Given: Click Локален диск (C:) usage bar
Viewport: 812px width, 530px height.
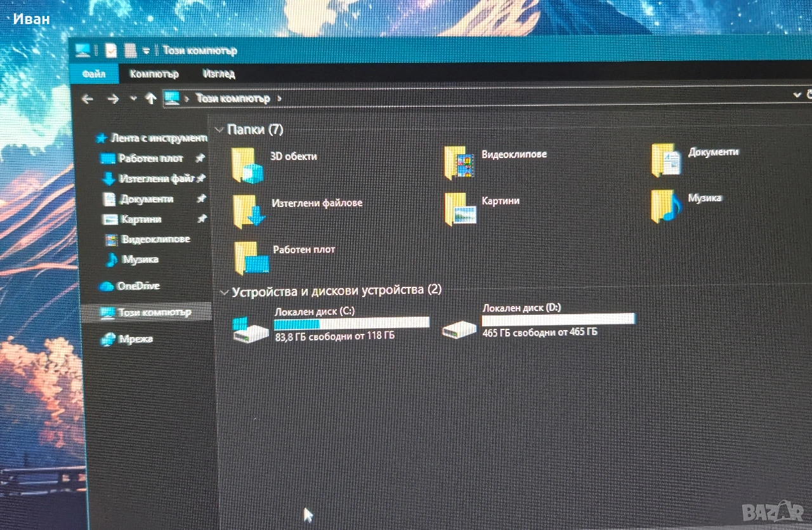Looking at the screenshot, I should click(351, 323).
